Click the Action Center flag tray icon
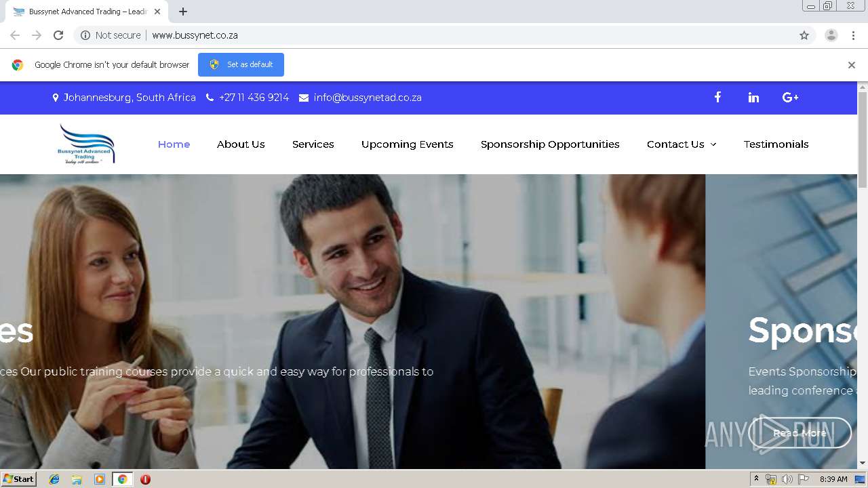868x488 pixels. [804, 479]
